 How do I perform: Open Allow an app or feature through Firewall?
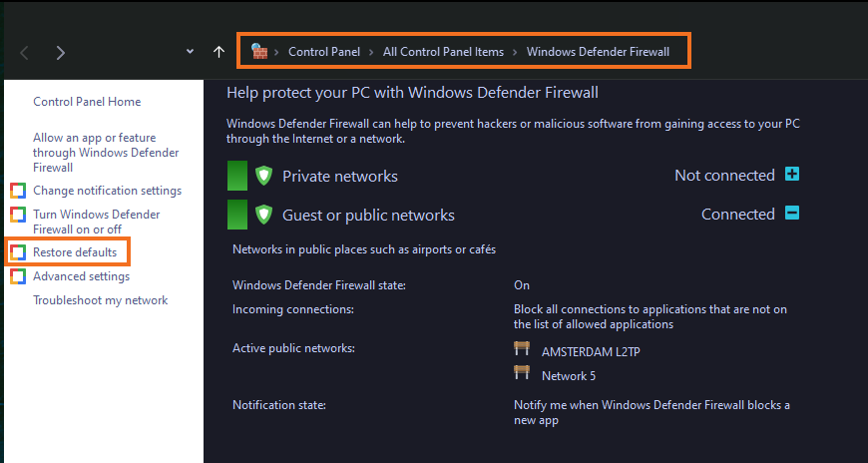click(x=106, y=153)
